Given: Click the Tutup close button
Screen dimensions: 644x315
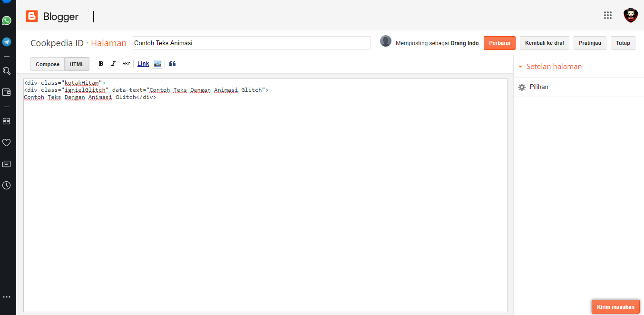Looking at the screenshot, I should (x=623, y=43).
